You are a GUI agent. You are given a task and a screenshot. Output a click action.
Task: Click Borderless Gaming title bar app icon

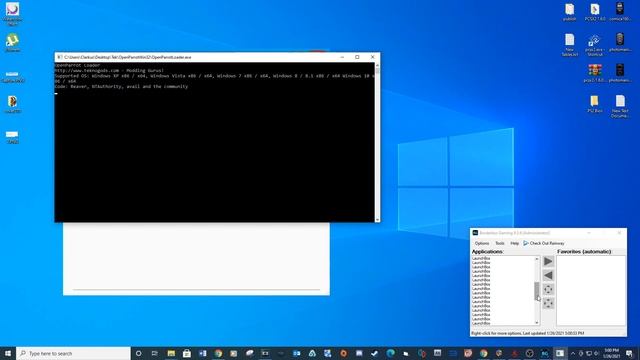475,233
